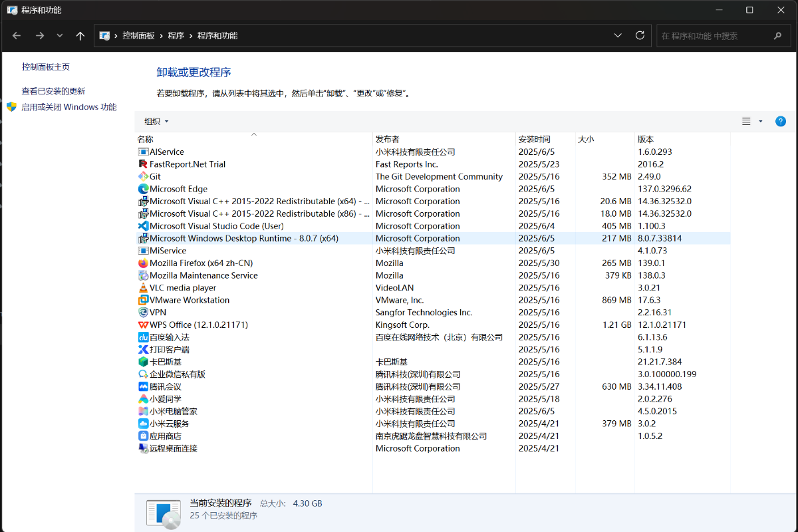This screenshot has height=532, width=798.
Task: Select the 百度输入法 icon
Action: point(143,337)
